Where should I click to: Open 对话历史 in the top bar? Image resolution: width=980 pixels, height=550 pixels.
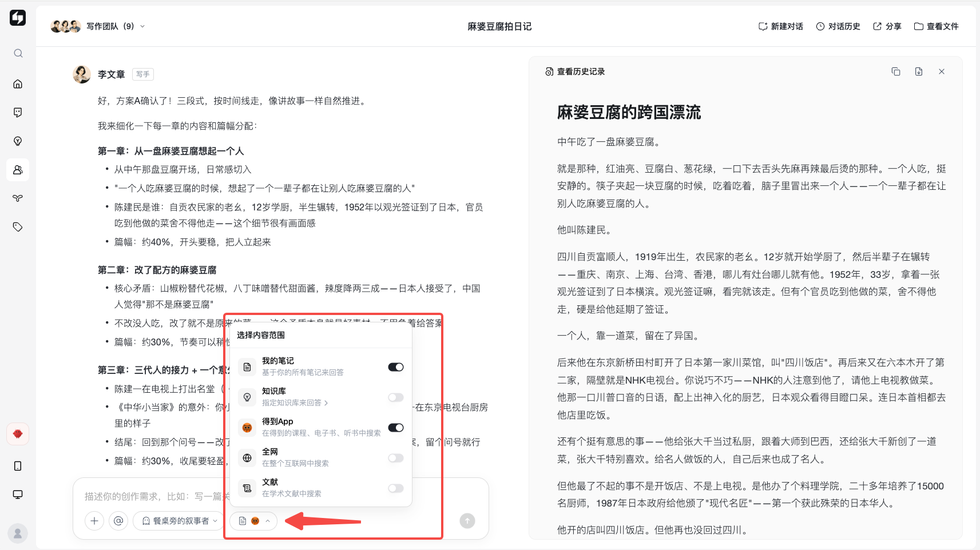coord(838,26)
